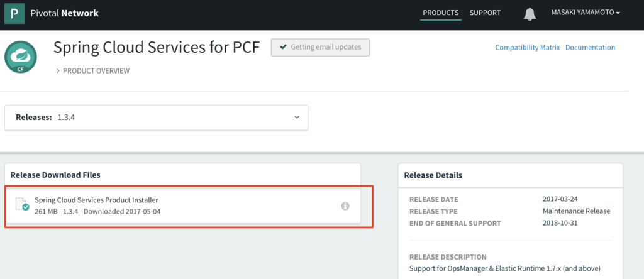This screenshot has width=644, height=279.
Task: Open the MASAKI YAMAMOTO account menu
Action: (x=585, y=13)
